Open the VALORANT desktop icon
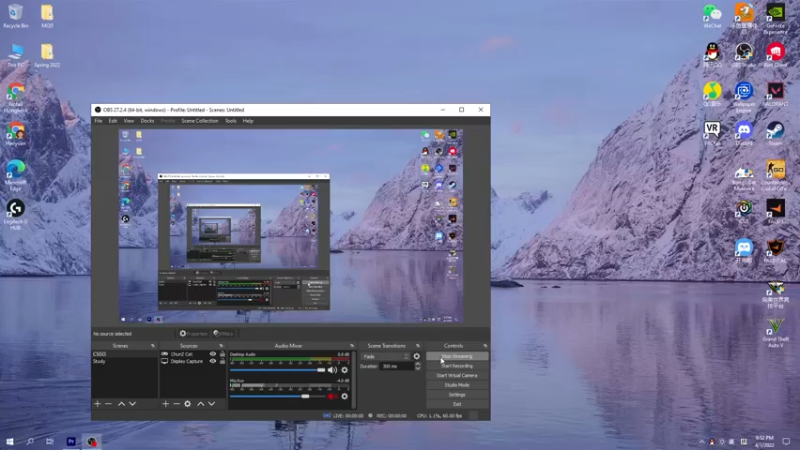This screenshot has height=450, width=800. point(776,94)
